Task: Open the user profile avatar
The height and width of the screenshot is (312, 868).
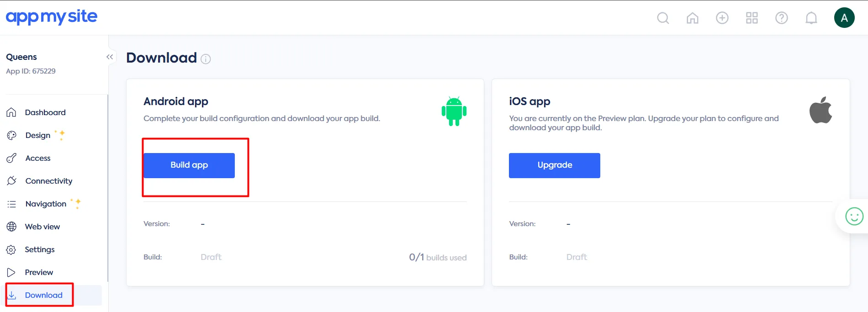Action: click(844, 18)
